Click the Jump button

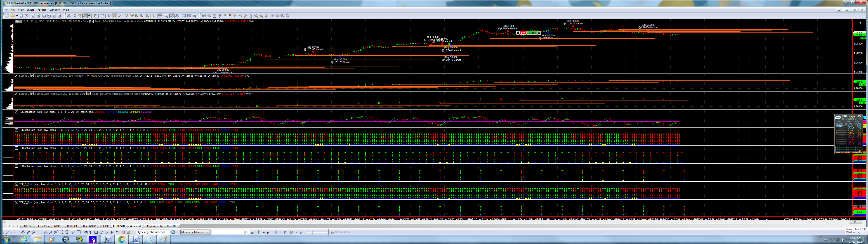(264, 232)
